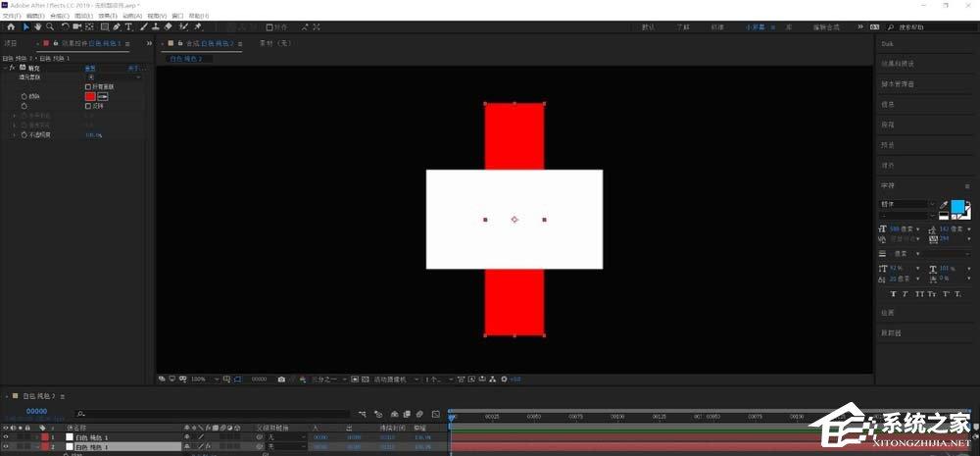The image size is (980, 456).
Task: Pick the Eraser tool
Action: pos(168,26)
